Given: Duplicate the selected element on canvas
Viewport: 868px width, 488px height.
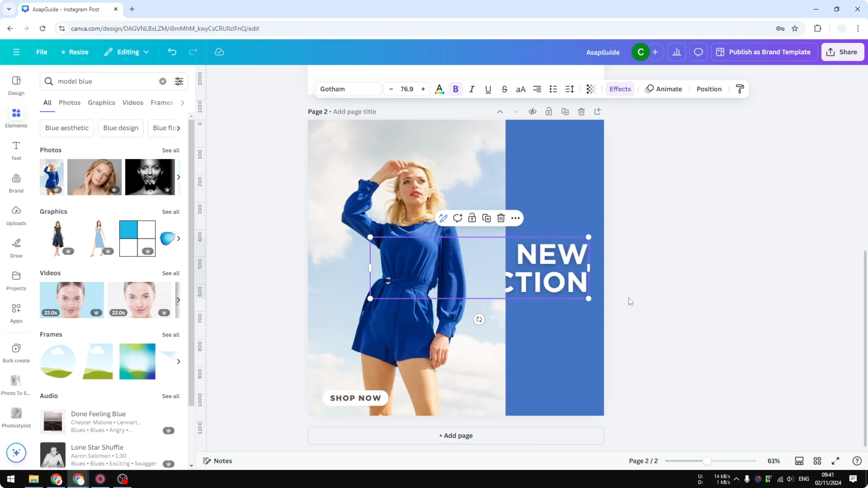Looking at the screenshot, I should coord(486,218).
